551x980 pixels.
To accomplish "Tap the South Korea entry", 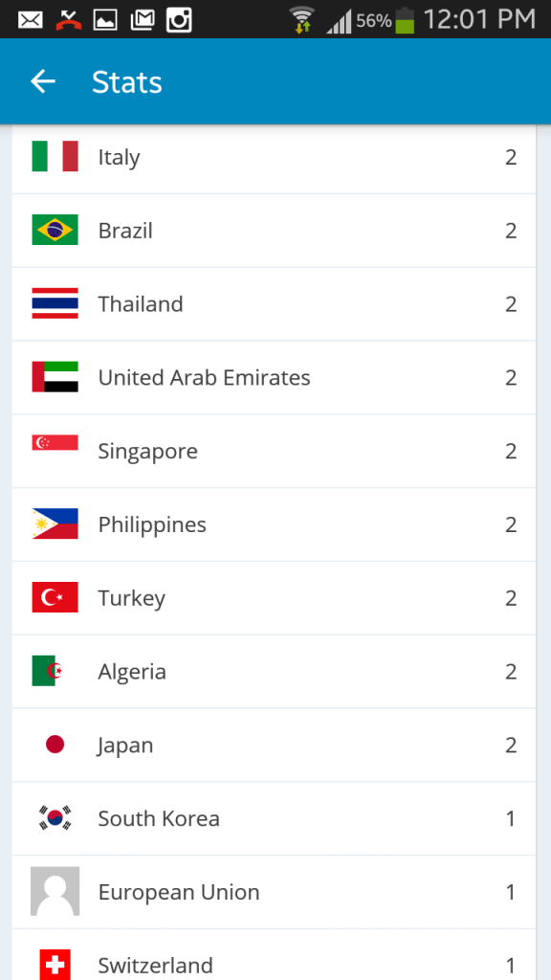I will (x=275, y=818).
